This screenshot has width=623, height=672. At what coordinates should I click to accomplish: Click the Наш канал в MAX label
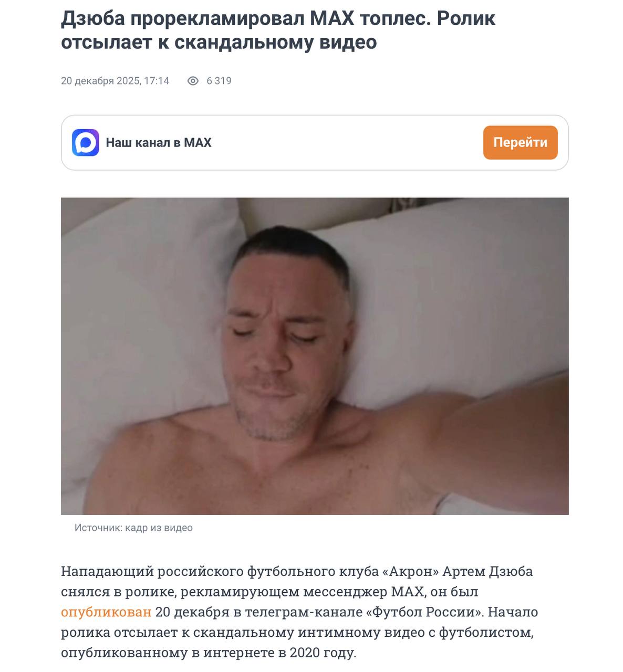click(x=159, y=143)
